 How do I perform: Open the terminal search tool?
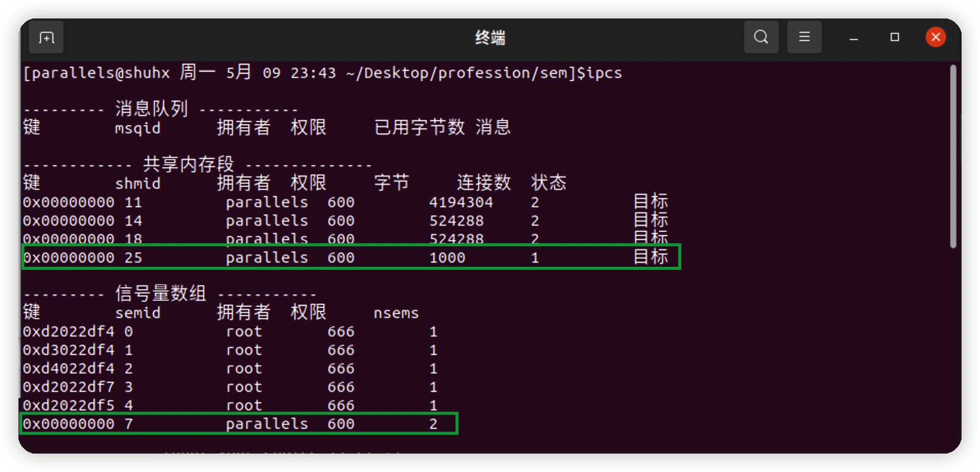(x=761, y=37)
